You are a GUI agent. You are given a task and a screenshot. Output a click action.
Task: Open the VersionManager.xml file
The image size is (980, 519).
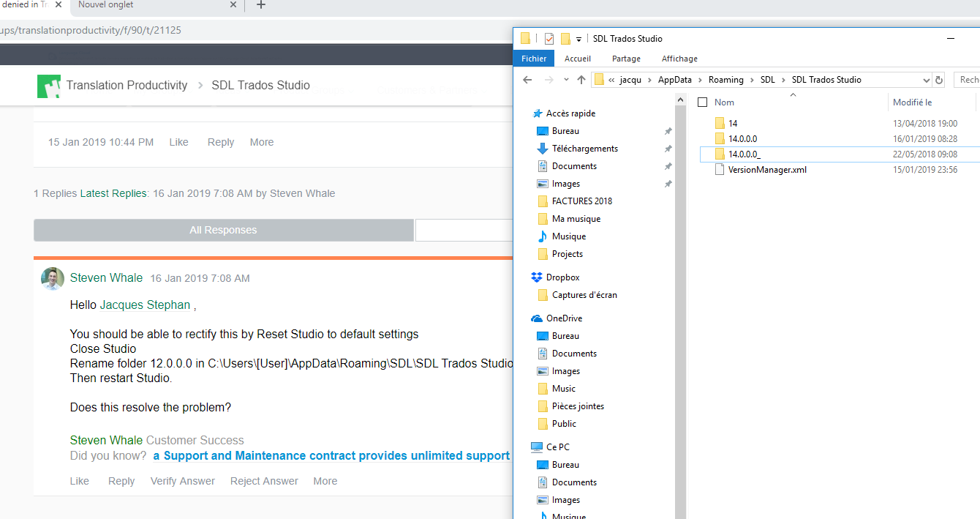point(767,170)
